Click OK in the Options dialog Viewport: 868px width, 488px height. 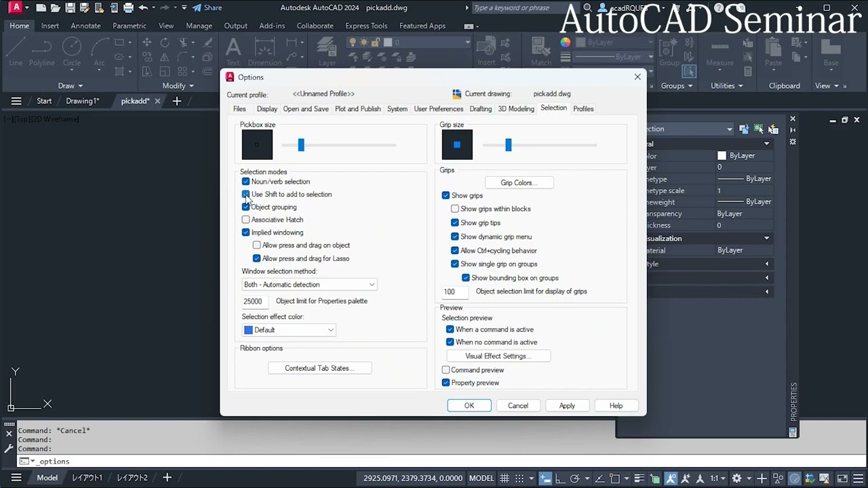(x=469, y=405)
